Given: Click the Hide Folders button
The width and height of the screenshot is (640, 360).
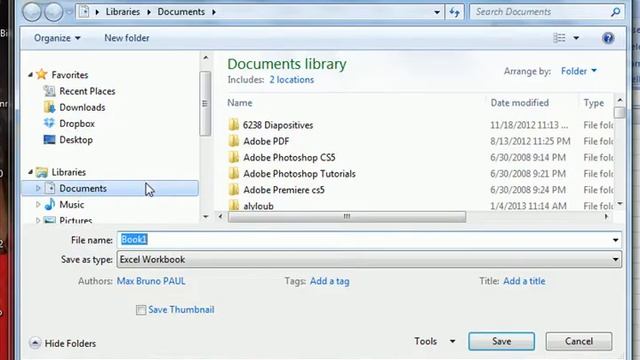Looking at the screenshot, I should tap(62, 343).
